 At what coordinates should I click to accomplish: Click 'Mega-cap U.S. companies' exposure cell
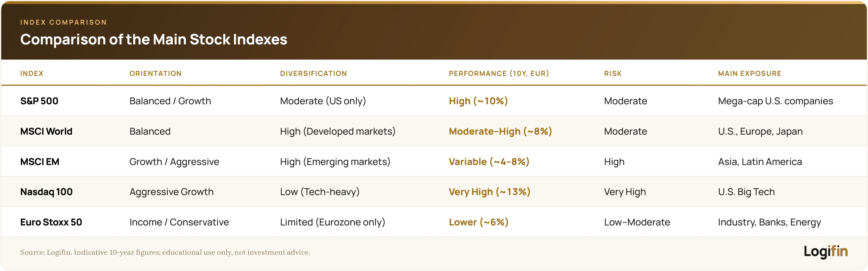click(775, 101)
